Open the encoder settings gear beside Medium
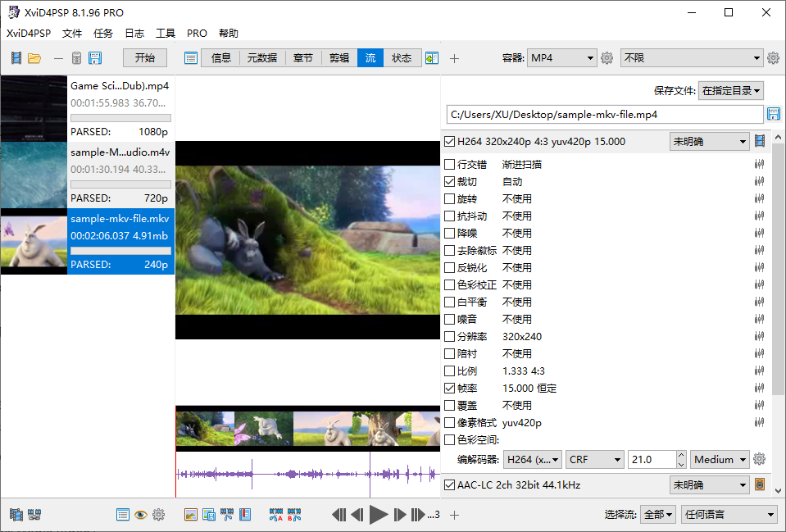 point(759,459)
